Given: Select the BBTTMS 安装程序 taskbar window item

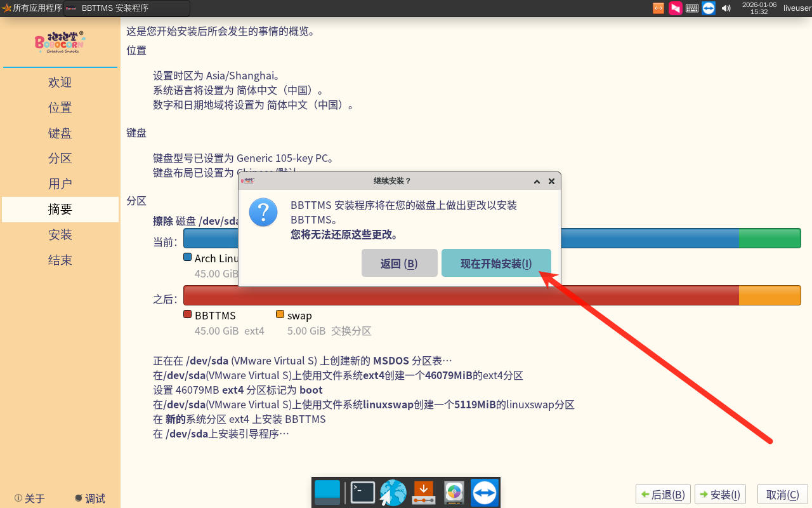Looking at the screenshot, I should point(127,8).
